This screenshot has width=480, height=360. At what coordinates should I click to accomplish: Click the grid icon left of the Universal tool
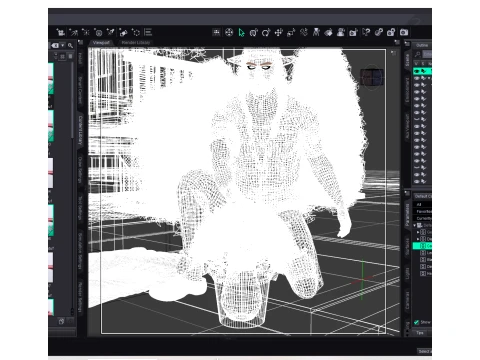[216, 32]
